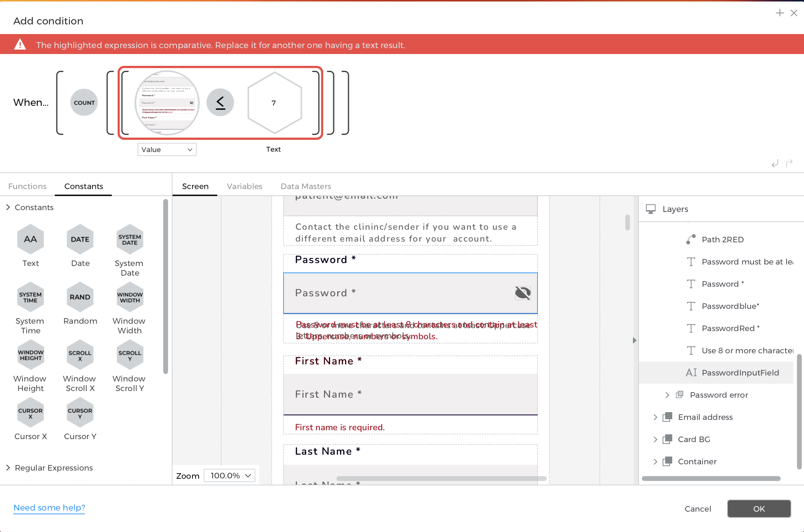Pick the Cursor Y constant
804x532 pixels.
[80, 413]
